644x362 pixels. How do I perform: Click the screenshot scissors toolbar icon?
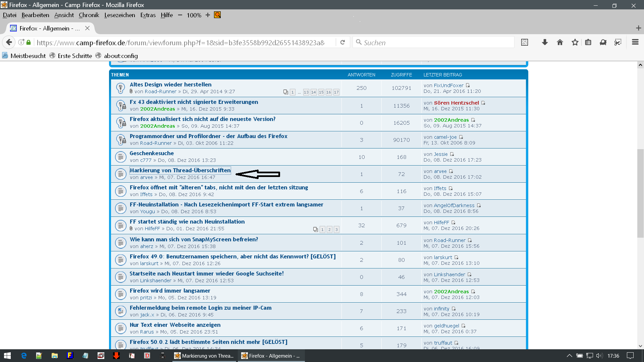click(618, 42)
